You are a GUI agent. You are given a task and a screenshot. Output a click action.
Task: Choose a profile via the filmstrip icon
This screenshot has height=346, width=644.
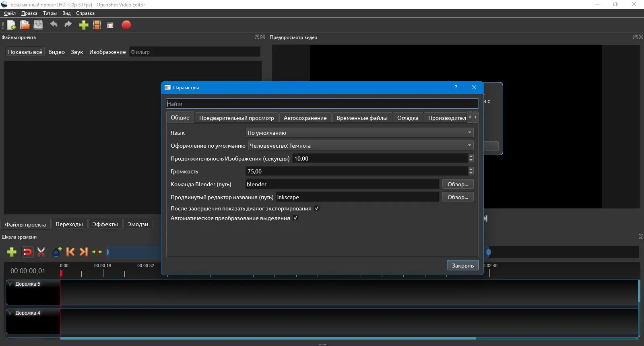tap(97, 25)
